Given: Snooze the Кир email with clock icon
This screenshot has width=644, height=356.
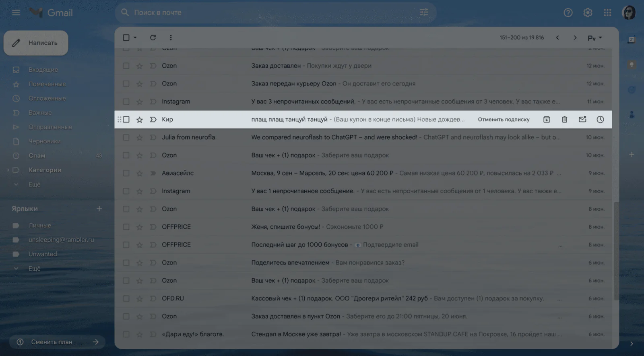Looking at the screenshot, I should [x=600, y=120].
